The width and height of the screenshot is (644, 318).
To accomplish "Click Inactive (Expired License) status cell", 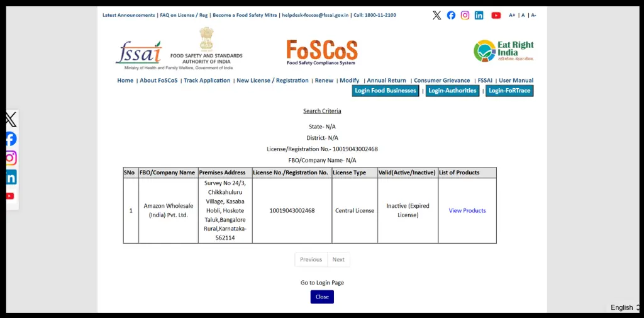I will point(408,210).
